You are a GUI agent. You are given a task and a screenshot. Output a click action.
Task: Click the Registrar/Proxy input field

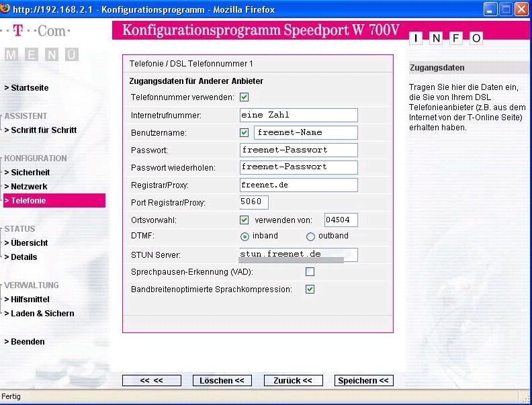[x=298, y=185]
